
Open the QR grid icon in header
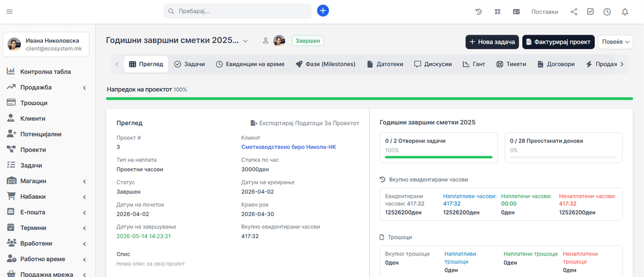coord(497,12)
